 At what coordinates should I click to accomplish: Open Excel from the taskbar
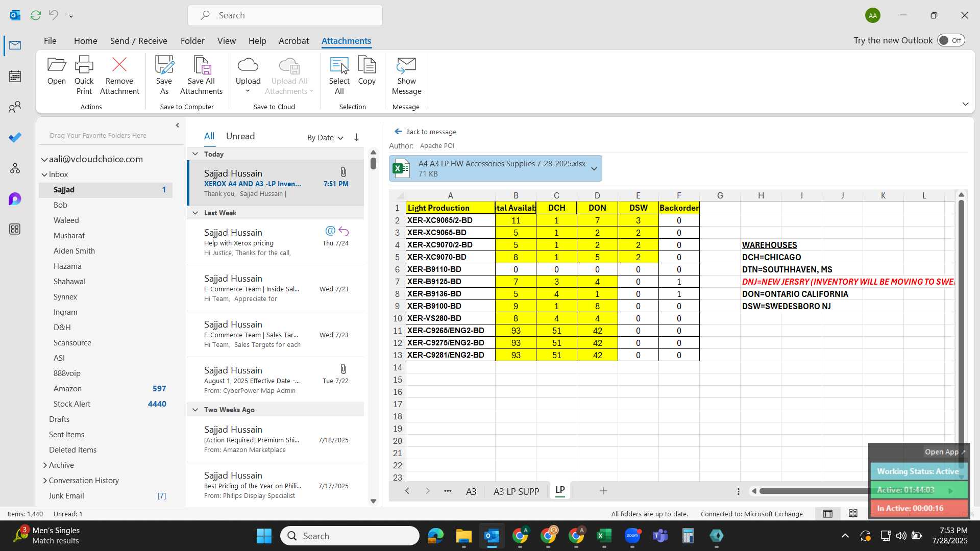point(604,536)
